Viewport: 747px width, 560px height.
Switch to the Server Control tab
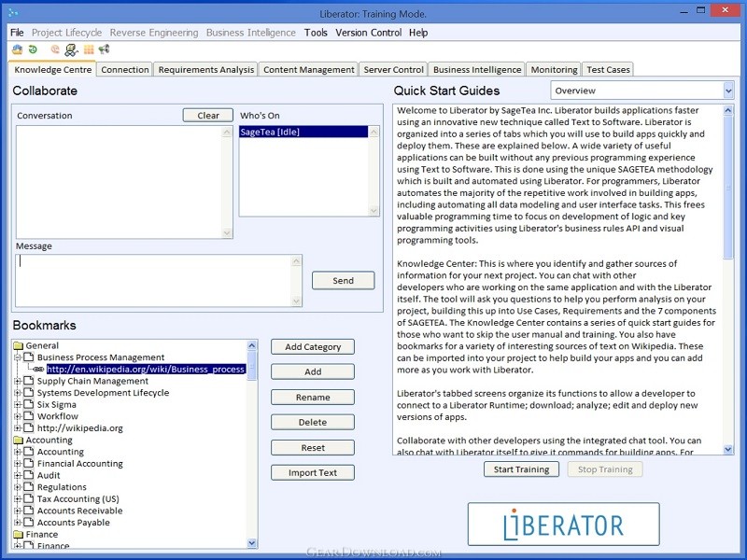coord(393,69)
